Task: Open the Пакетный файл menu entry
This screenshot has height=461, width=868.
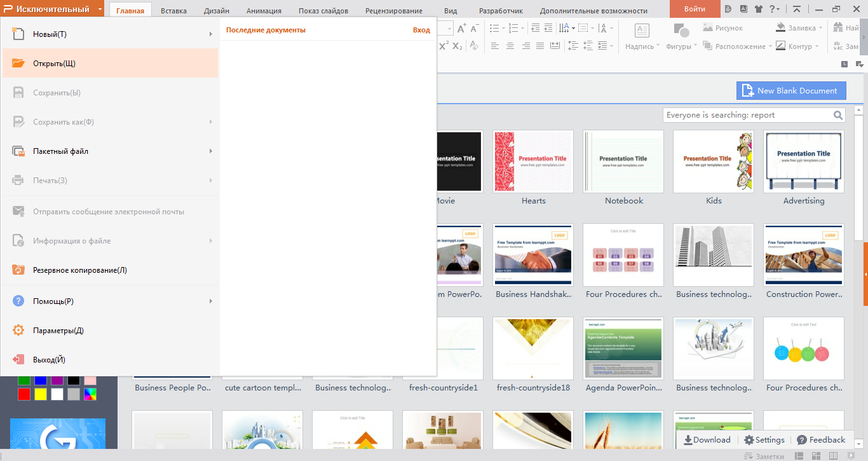Action: pos(60,151)
